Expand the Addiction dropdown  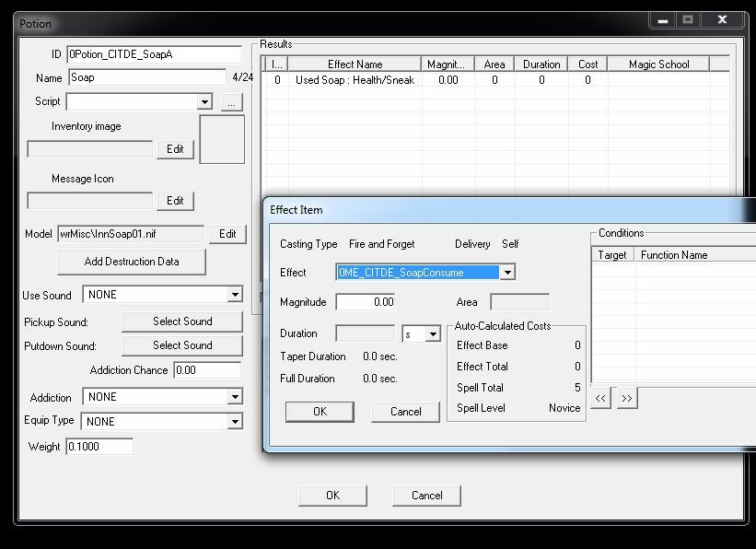point(235,397)
